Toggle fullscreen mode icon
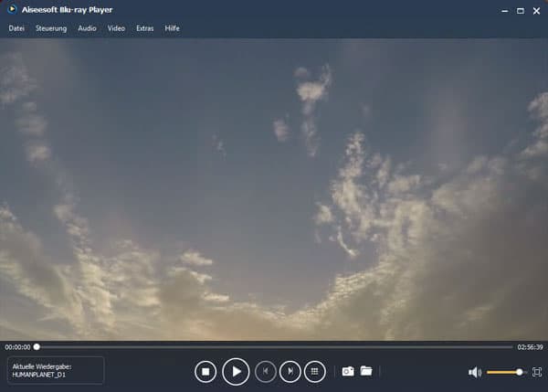Image resolution: width=548 pixels, height=392 pixels. click(x=537, y=372)
